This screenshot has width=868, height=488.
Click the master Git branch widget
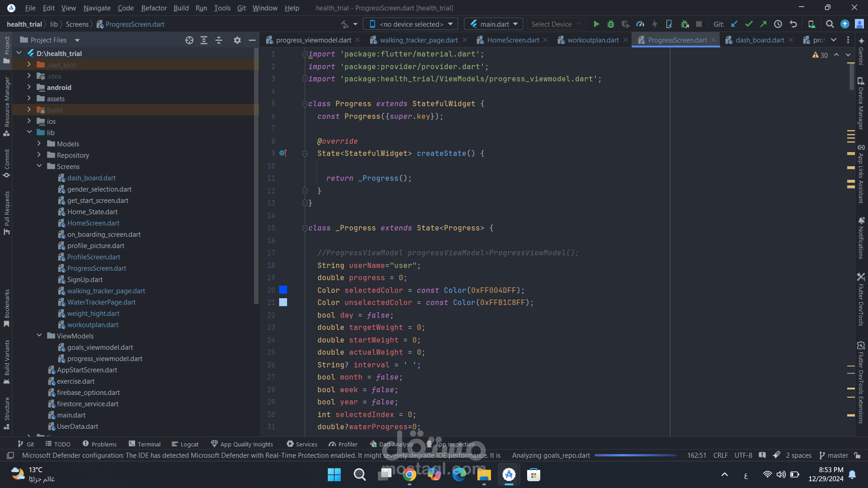pos(834,455)
